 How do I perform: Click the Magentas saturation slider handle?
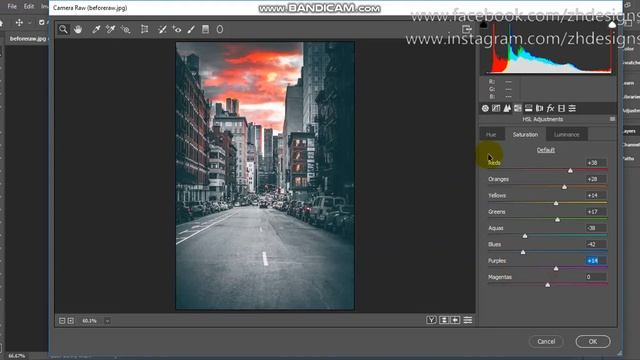pyautogui.click(x=548, y=285)
